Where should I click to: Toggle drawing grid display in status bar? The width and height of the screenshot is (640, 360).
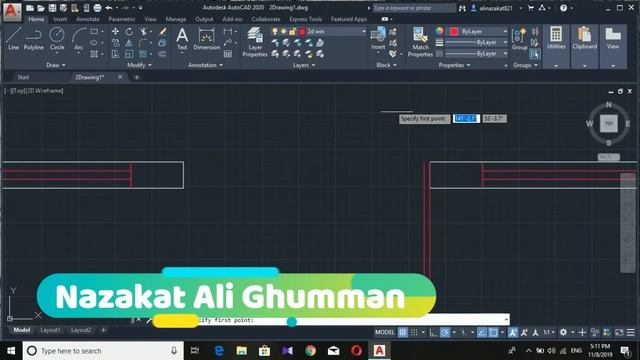[403, 332]
